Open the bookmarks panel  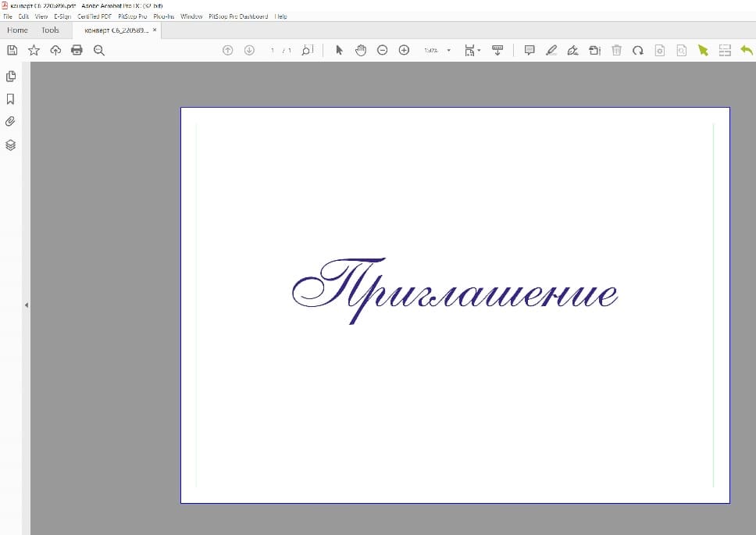[11, 99]
